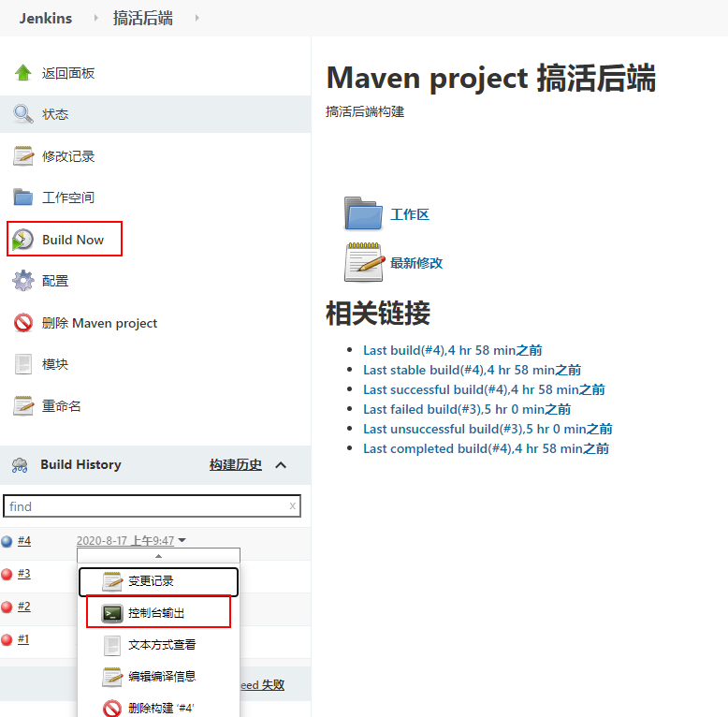728x717 pixels.
Task: Open Last unsuccessful build(#3) link
Action: click(x=488, y=429)
